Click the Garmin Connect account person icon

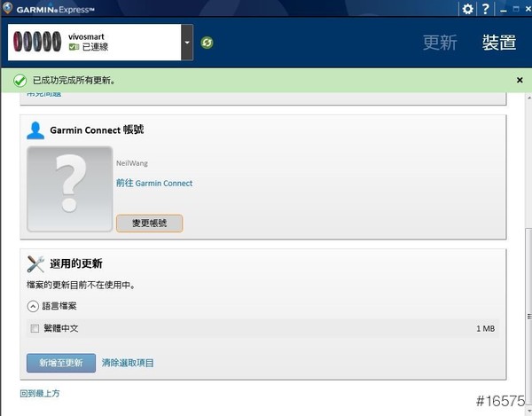pos(35,130)
